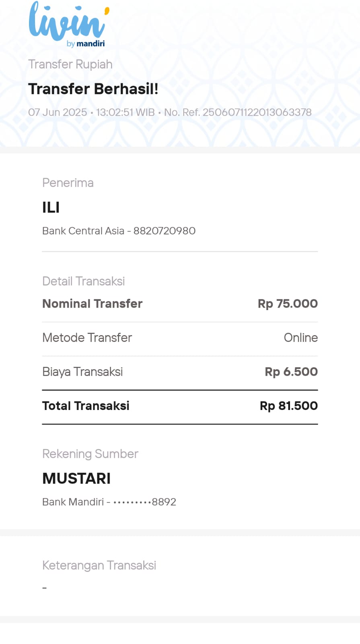Tap the "Keterangan Transaksi" label
The image size is (360, 644).
coord(99,565)
